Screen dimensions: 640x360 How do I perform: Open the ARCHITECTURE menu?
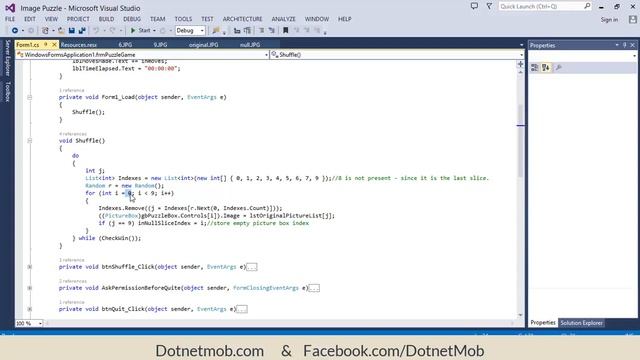point(242,19)
